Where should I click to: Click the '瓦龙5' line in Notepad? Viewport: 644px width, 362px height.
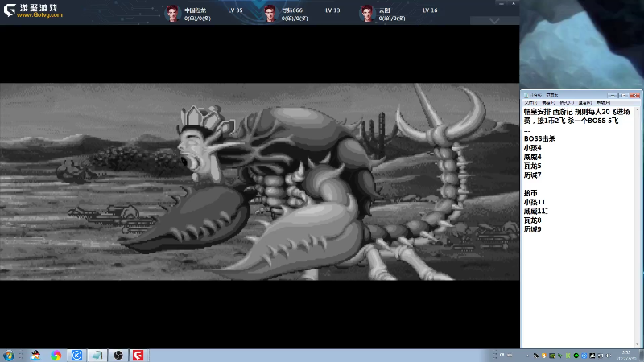[533, 166]
